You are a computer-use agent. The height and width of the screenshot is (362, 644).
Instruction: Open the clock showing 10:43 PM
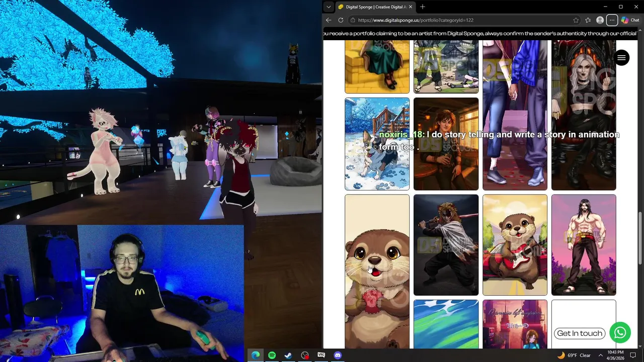616,355
